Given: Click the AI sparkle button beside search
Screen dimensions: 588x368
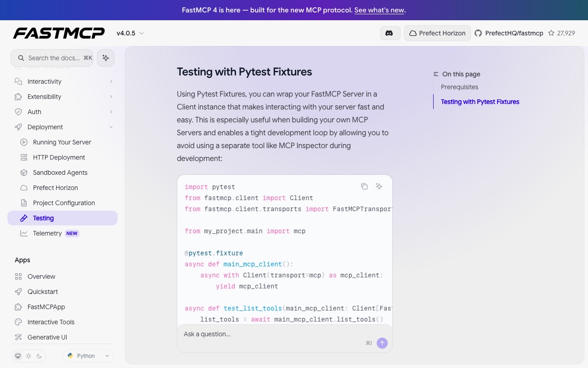Looking at the screenshot, I should pyautogui.click(x=106, y=58).
